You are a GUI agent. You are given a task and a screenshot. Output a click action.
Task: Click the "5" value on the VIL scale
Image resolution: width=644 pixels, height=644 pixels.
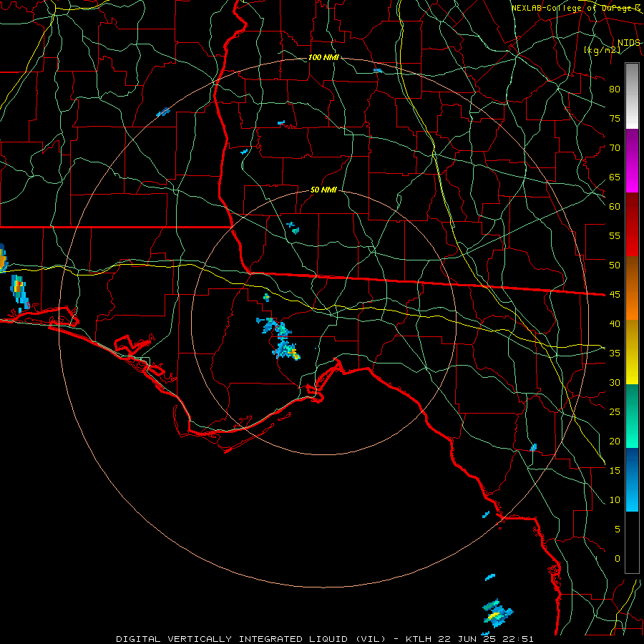pos(618,530)
